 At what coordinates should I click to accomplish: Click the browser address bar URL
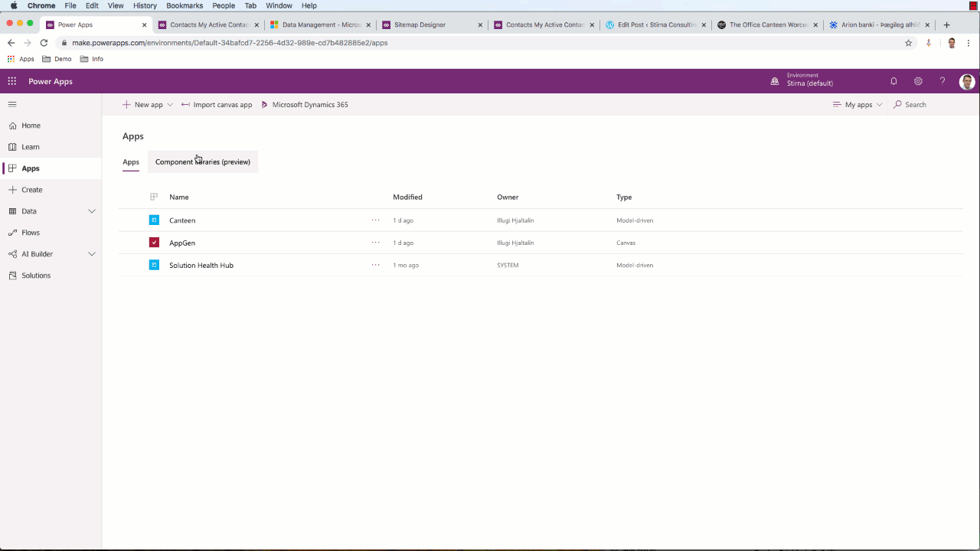(230, 43)
